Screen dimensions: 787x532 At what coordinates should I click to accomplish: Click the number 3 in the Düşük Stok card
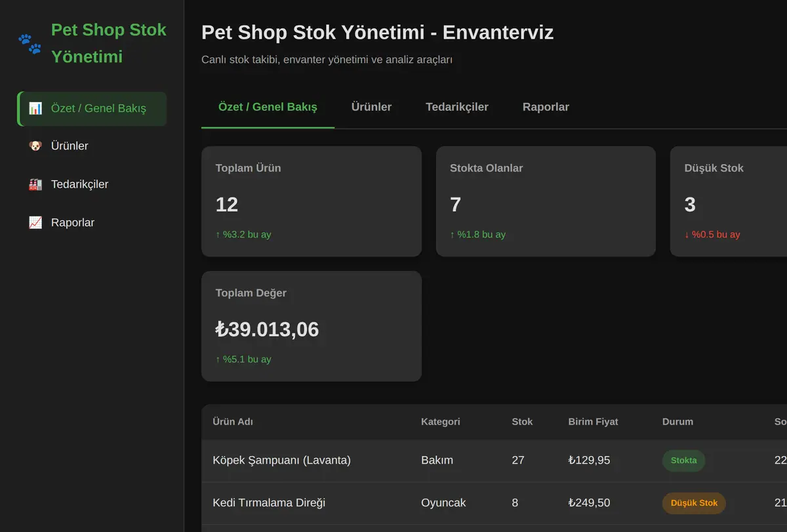[x=690, y=205]
